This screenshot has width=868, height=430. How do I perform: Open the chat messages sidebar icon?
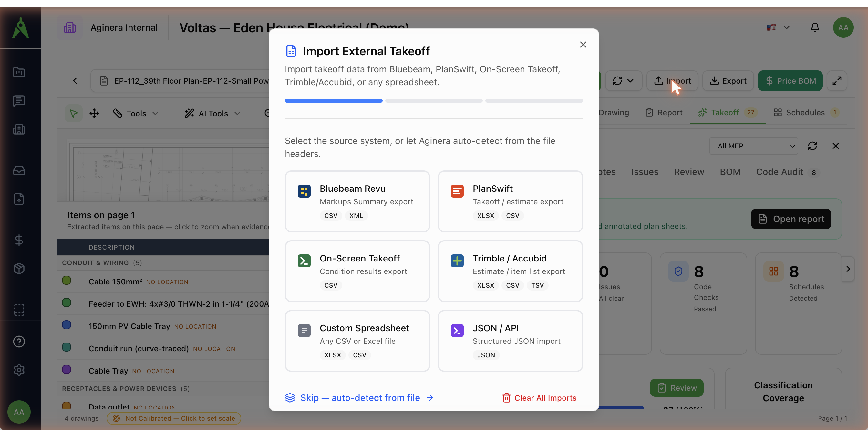coord(19,101)
